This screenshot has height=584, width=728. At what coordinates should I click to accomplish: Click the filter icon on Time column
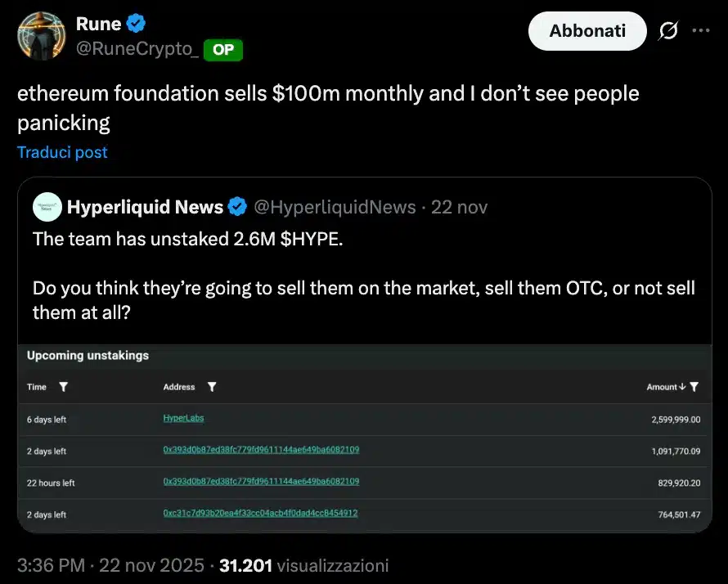point(64,387)
